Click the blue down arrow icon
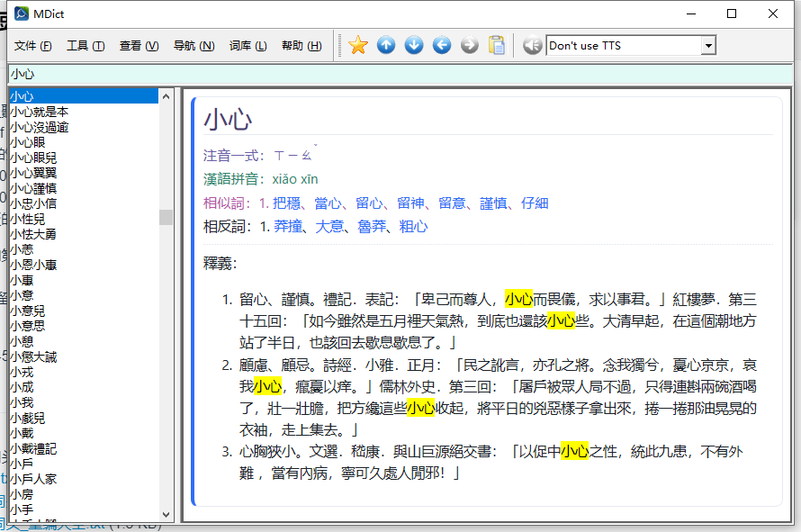Image resolution: width=801 pixels, height=532 pixels. tap(414, 45)
